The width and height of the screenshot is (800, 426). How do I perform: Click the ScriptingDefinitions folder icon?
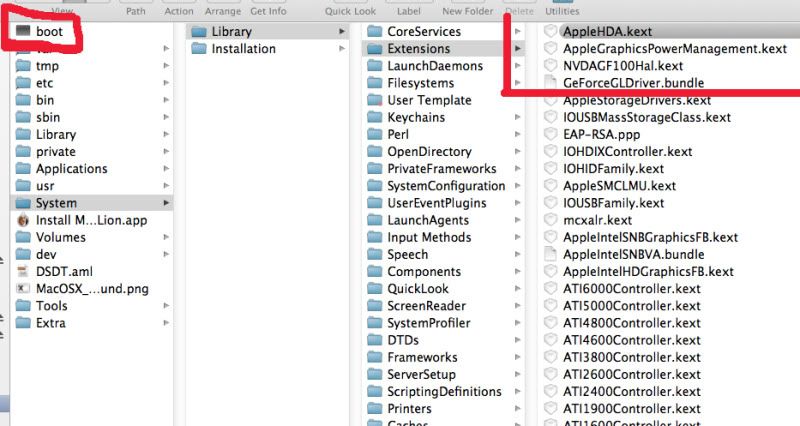(375, 391)
